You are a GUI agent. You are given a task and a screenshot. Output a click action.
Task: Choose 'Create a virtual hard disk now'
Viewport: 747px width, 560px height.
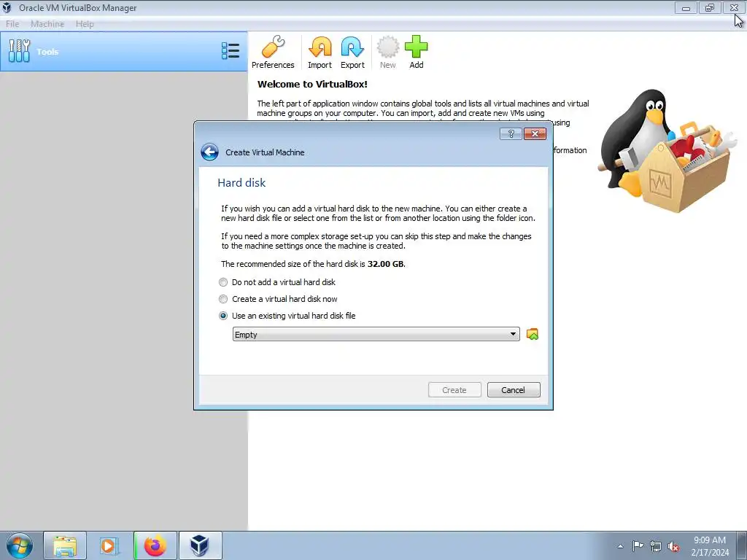point(278,299)
